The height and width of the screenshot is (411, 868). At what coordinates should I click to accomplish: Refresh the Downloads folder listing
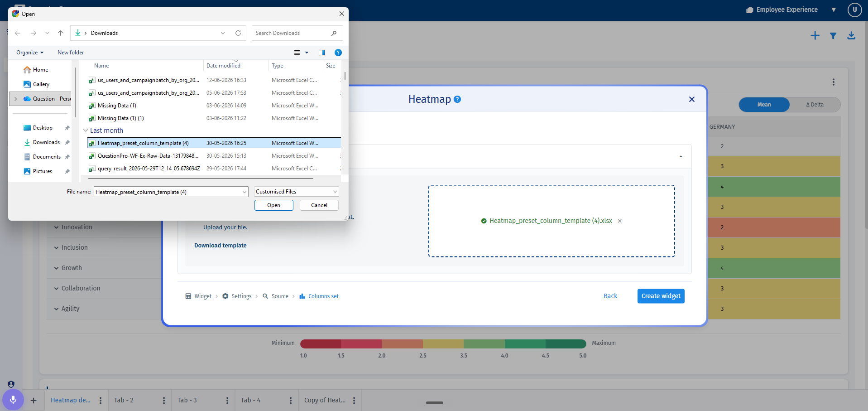(238, 33)
